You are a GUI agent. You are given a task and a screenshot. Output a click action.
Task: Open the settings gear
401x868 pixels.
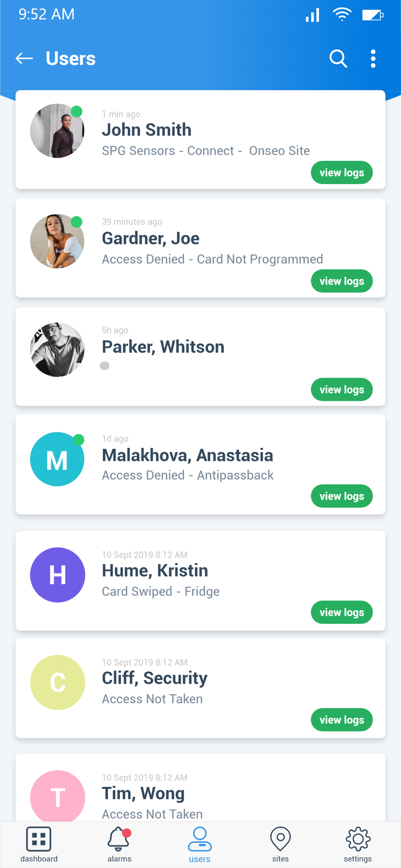[x=358, y=845]
